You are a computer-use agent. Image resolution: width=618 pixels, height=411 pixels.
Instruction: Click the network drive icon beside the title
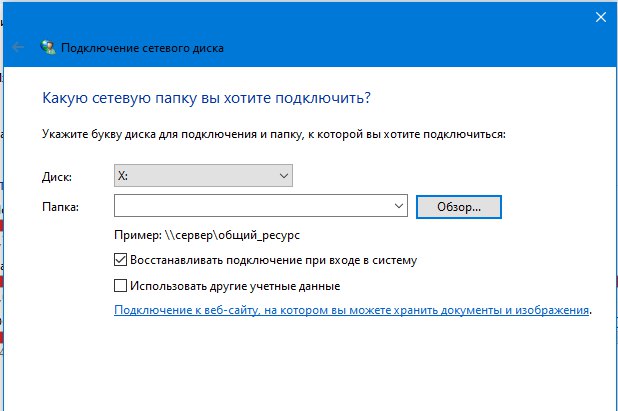[48, 47]
